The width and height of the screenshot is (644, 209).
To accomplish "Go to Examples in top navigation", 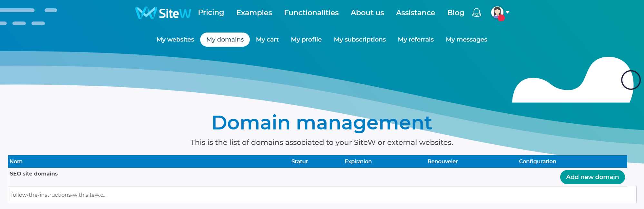I will [254, 13].
